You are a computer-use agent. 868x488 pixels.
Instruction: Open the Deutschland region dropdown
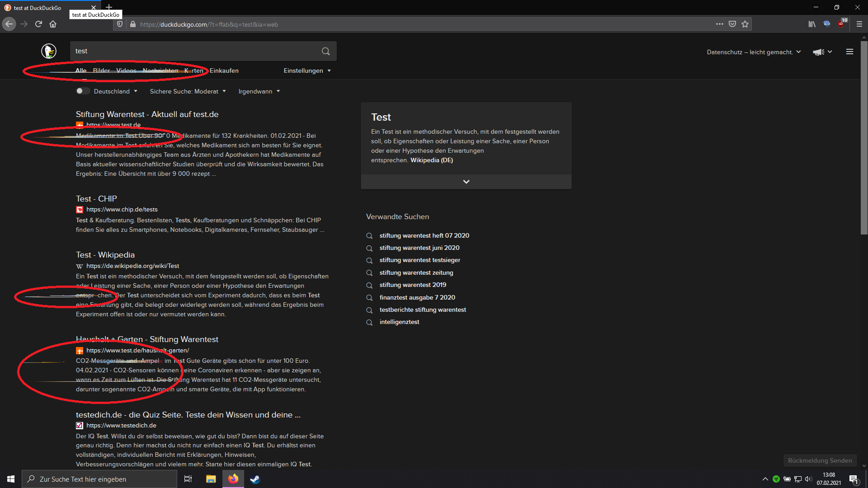pos(115,91)
